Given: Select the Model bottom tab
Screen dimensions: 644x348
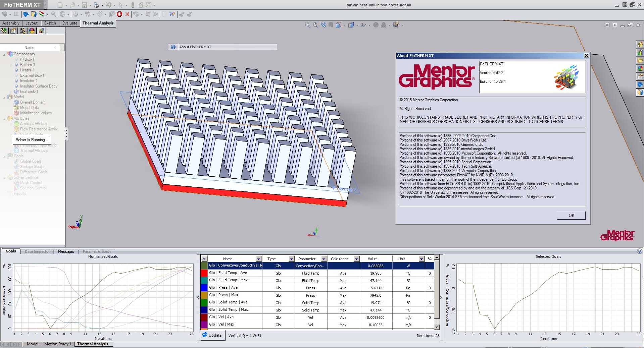Looking at the screenshot, I should coord(33,344).
